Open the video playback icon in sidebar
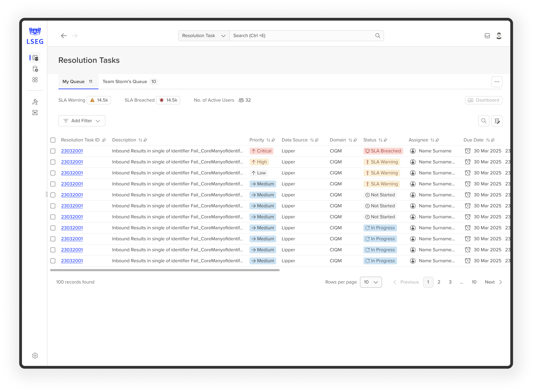 [35, 112]
